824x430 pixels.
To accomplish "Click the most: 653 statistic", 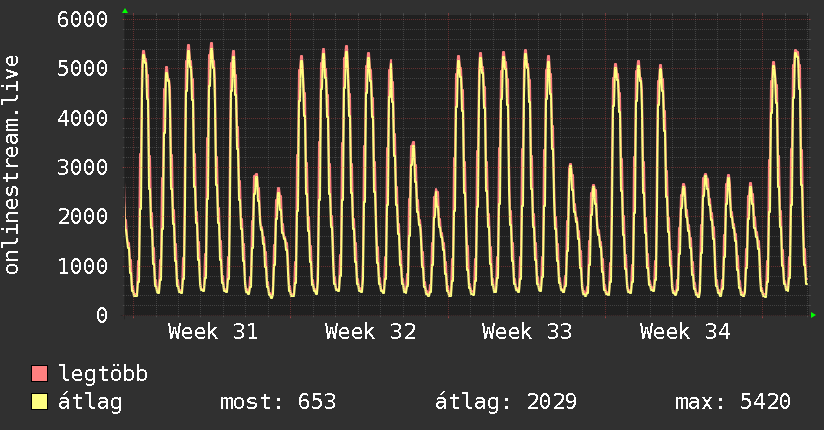I will (x=278, y=402).
